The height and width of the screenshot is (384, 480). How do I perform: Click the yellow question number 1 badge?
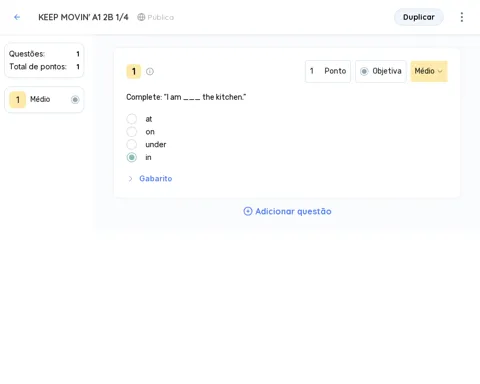point(134,71)
